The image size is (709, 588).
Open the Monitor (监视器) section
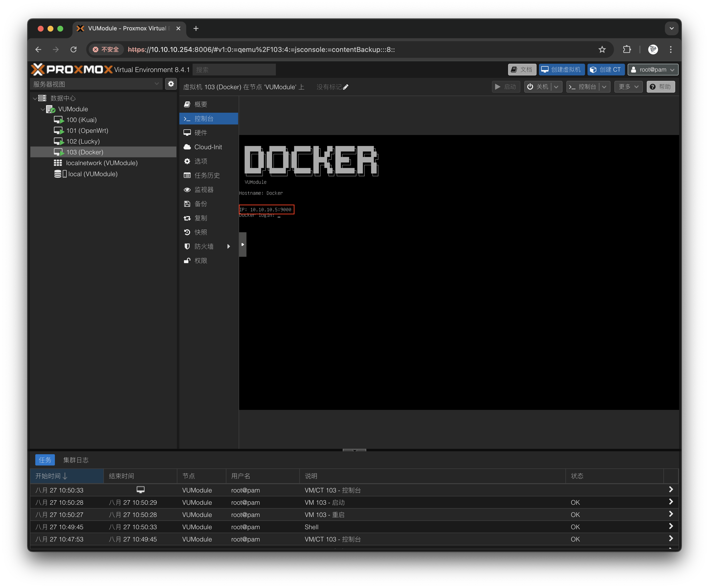204,190
